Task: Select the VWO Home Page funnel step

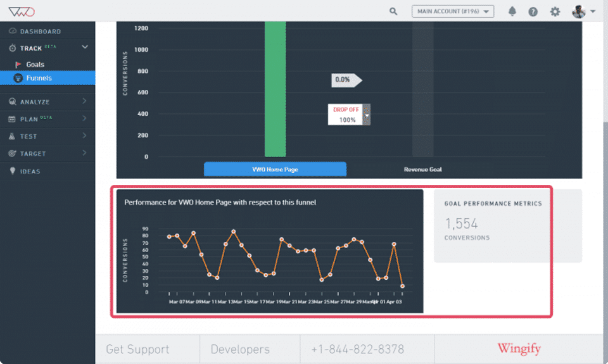Action: pos(275,170)
